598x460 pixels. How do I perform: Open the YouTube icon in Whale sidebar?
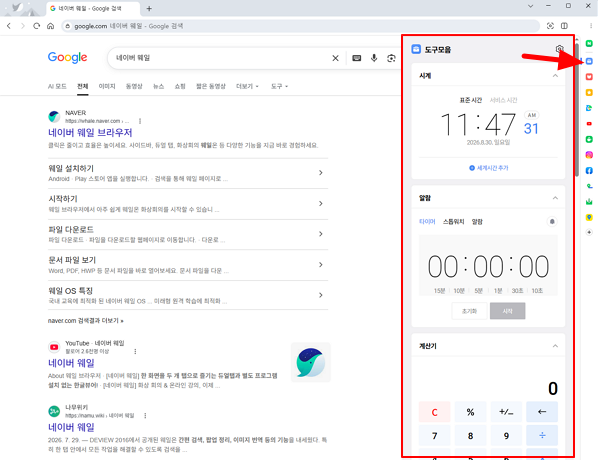click(x=589, y=124)
